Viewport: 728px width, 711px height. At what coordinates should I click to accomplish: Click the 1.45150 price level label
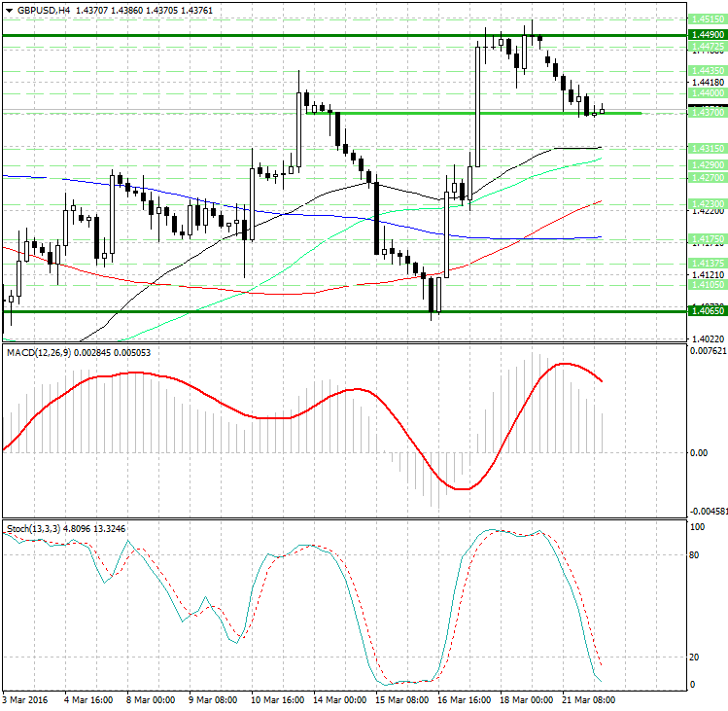coord(705,18)
